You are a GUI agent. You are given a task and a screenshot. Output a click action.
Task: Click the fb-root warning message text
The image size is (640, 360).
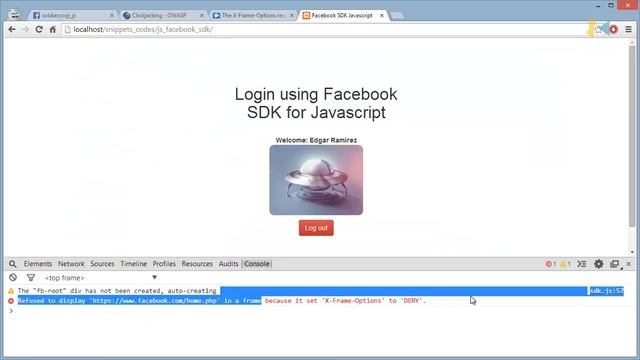117,291
